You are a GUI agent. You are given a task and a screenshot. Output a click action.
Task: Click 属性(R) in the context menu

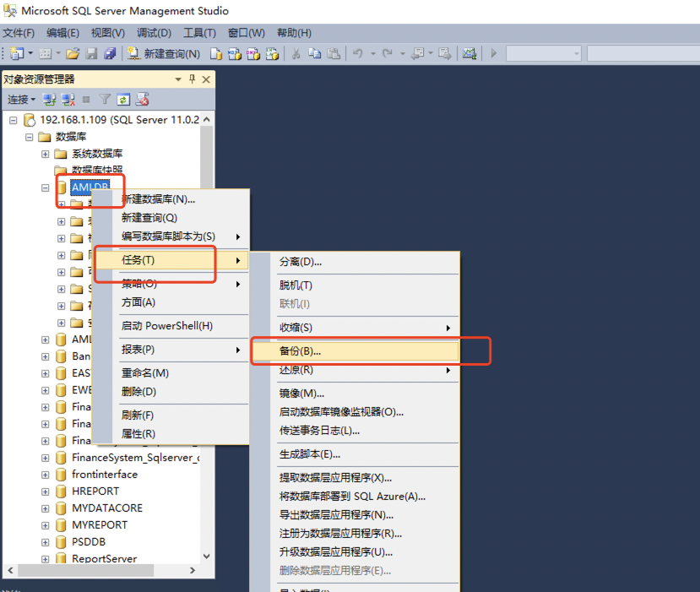coord(138,434)
